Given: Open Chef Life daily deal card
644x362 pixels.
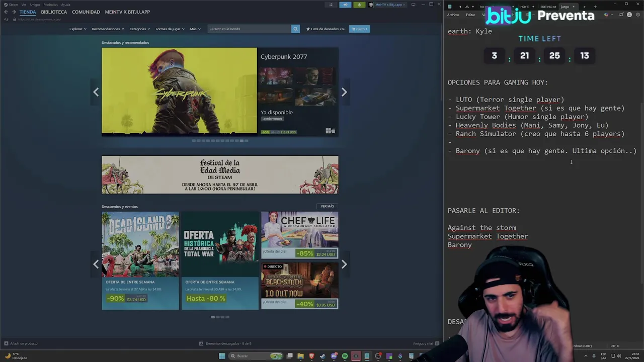Looking at the screenshot, I should (300, 235).
